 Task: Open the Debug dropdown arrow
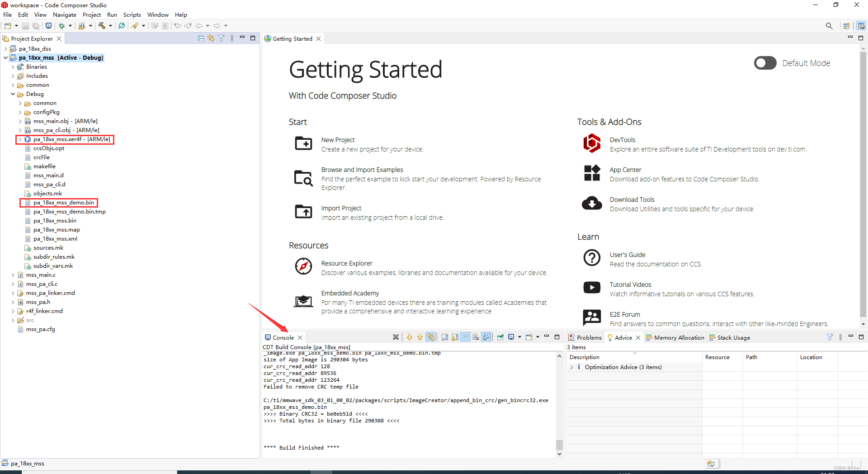click(x=70, y=26)
